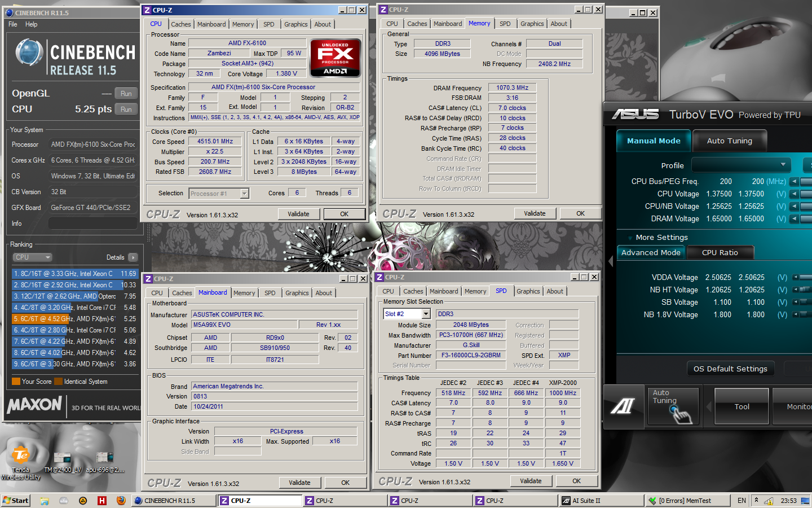Select the CPU Ratio tab in TurboV

[720, 253]
